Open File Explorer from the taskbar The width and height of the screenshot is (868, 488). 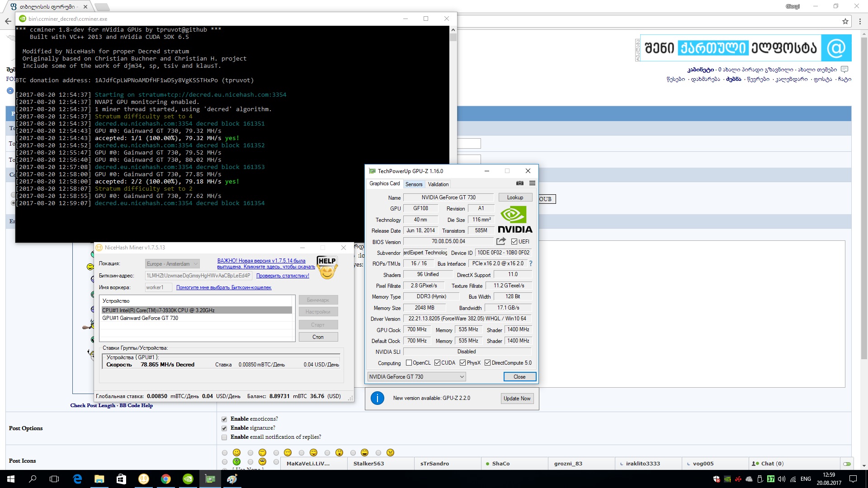click(x=99, y=479)
